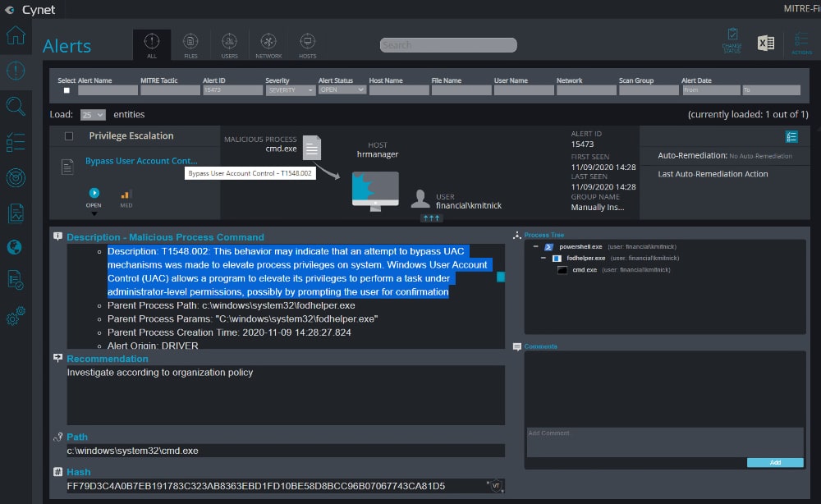
Task: Focus the File Name filter field
Action: 461,90
